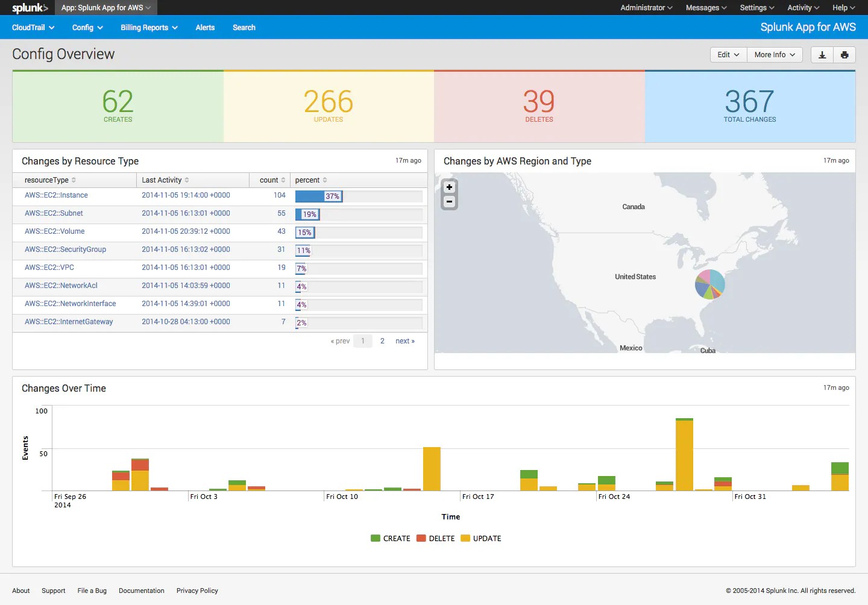
Task: Open the Config navigation menu
Action: click(87, 28)
